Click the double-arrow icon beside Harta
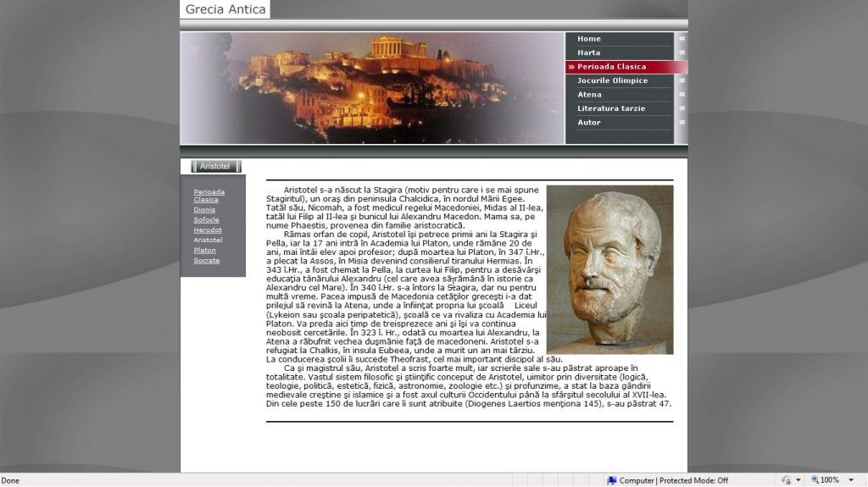Screen dimensions: 868x487 [682, 53]
